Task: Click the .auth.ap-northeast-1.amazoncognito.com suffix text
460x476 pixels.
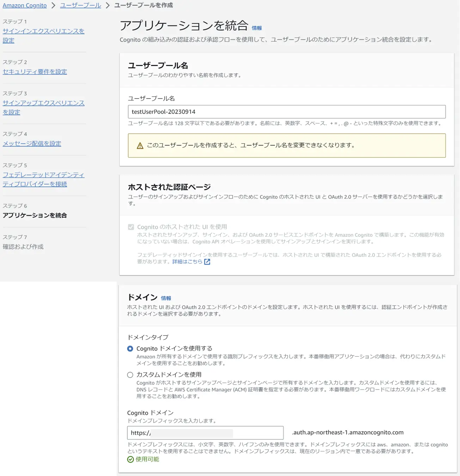Action: pos(348,433)
